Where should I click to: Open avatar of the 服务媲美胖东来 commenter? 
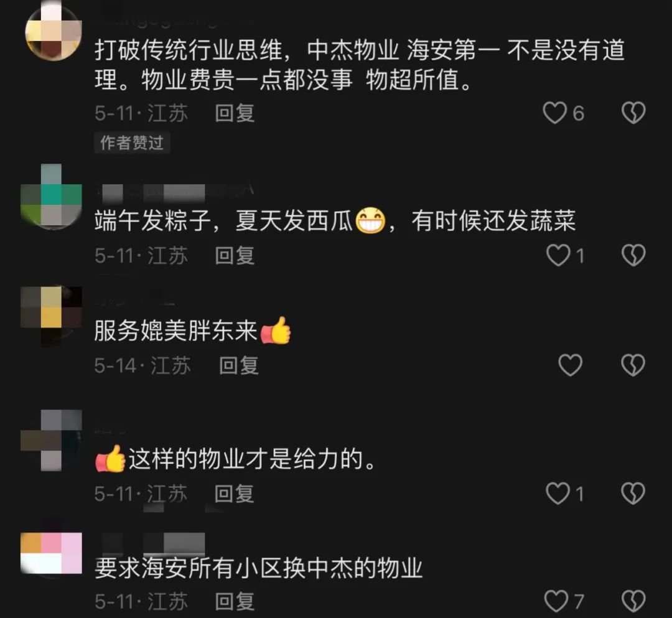tap(52, 316)
